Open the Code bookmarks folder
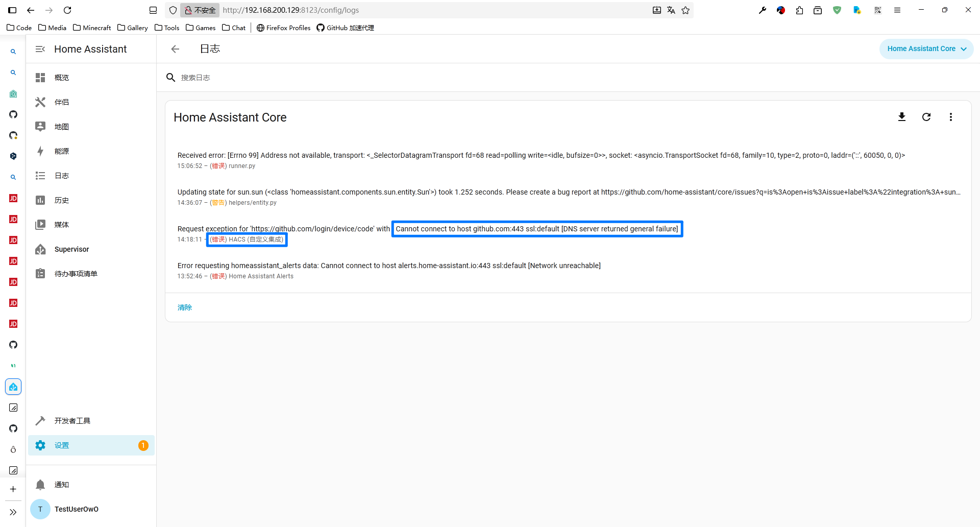Screen dimensions: 980x527 (x=19, y=28)
